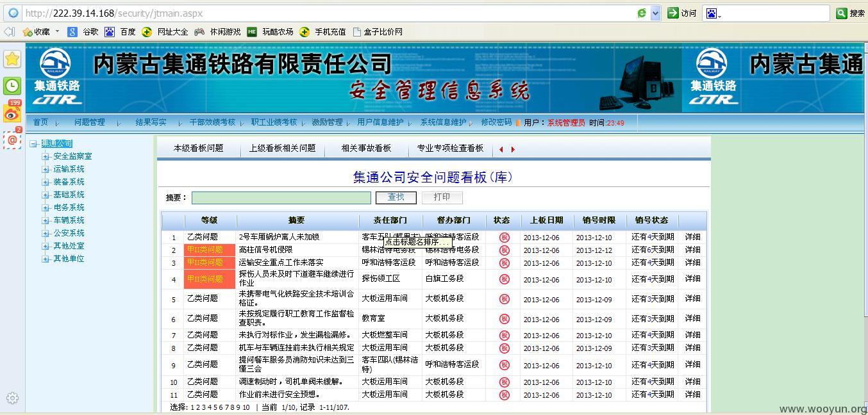Click the 修改密码 link
The image size is (868, 415).
coord(496,122)
